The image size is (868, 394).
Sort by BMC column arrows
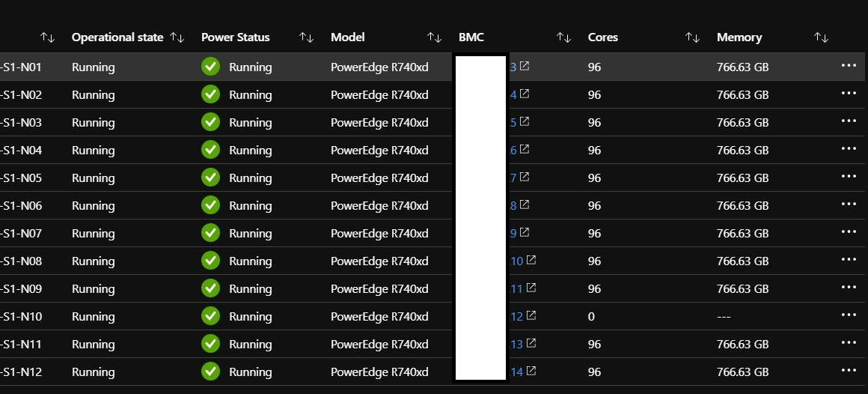[x=563, y=37]
